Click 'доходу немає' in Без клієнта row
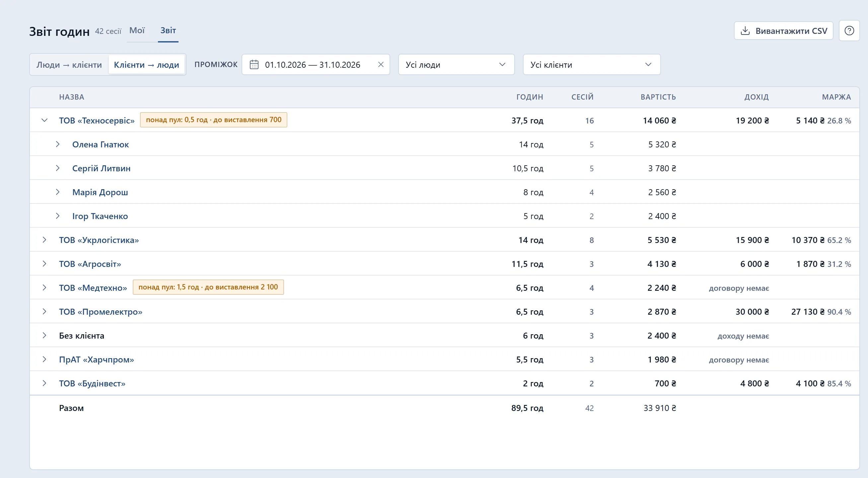 (743, 336)
